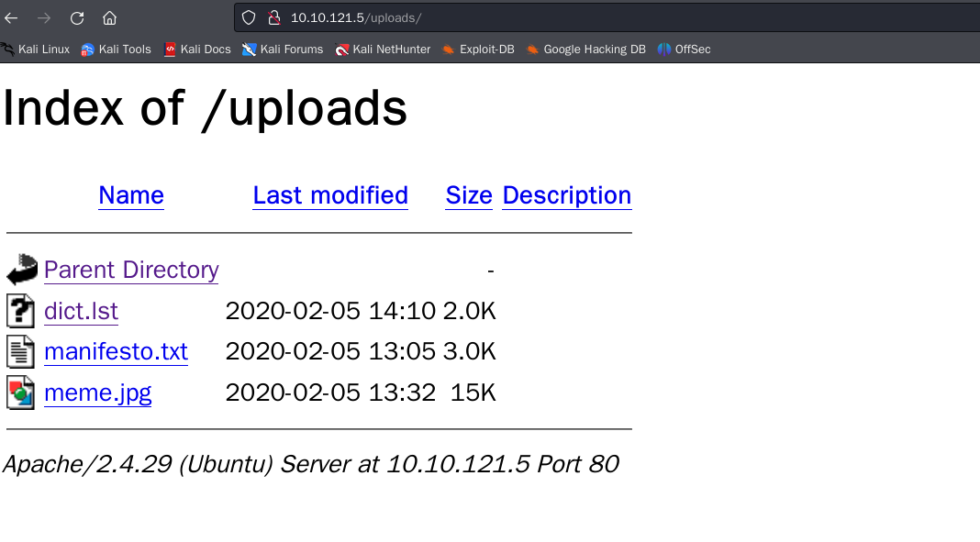The image size is (980, 542).
Task: Click the text document icon beside manifesto.txt
Action: pyautogui.click(x=20, y=351)
